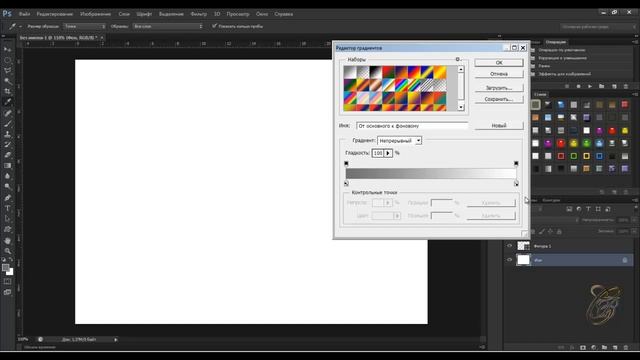Add layer mask at Layers panel bottom
Screen dimensions: 640x360
(583, 347)
